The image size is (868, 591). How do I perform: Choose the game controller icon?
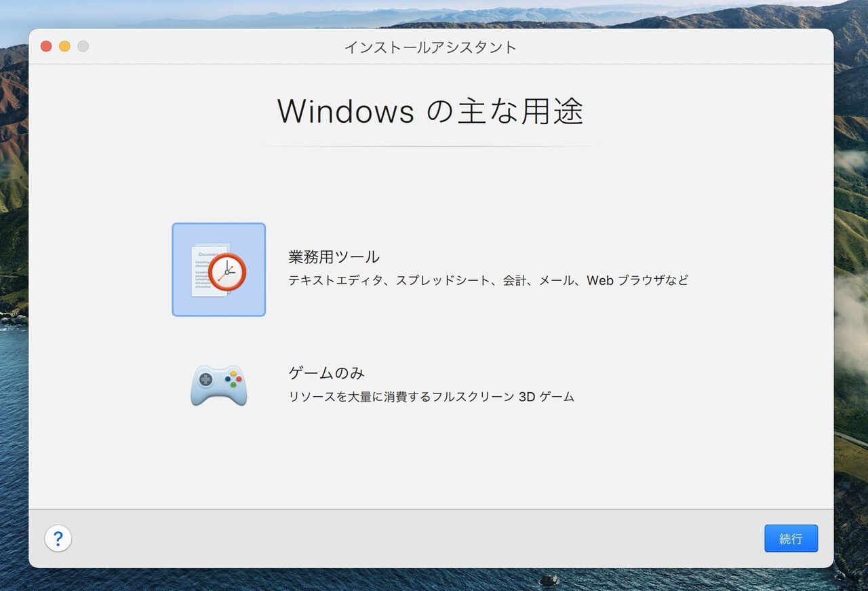[x=218, y=385]
